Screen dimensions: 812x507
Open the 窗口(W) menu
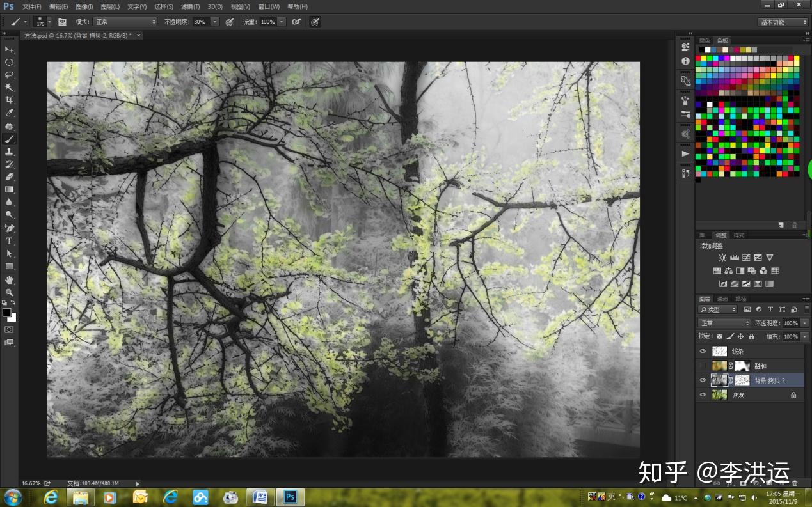(x=269, y=6)
